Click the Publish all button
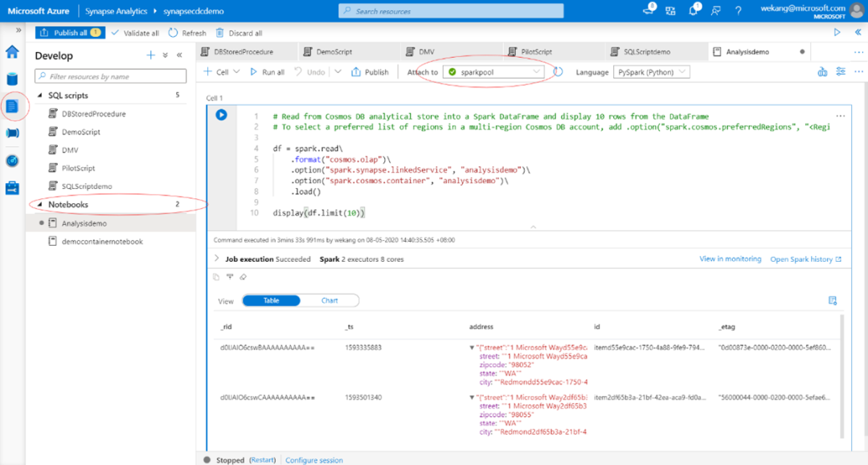The width and height of the screenshot is (868, 465). [x=70, y=33]
